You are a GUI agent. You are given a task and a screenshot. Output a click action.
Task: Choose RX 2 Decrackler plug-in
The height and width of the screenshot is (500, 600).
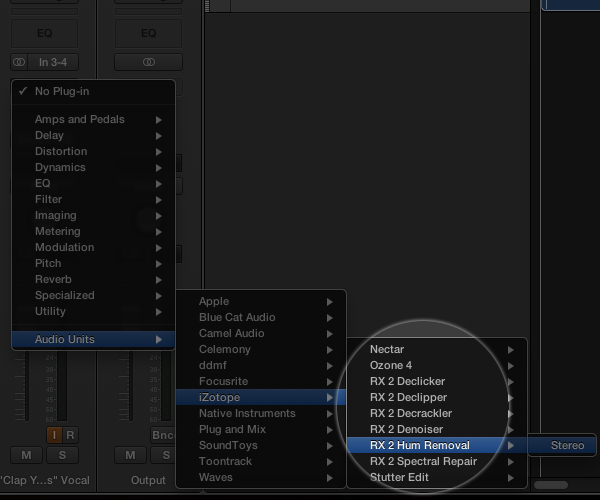(437, 414)
